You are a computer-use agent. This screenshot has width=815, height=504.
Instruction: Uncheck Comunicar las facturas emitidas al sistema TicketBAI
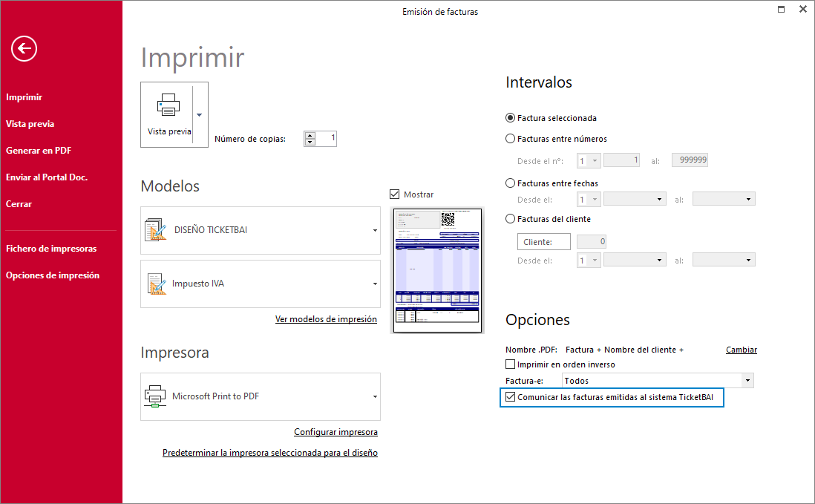[x=511, y=397]
